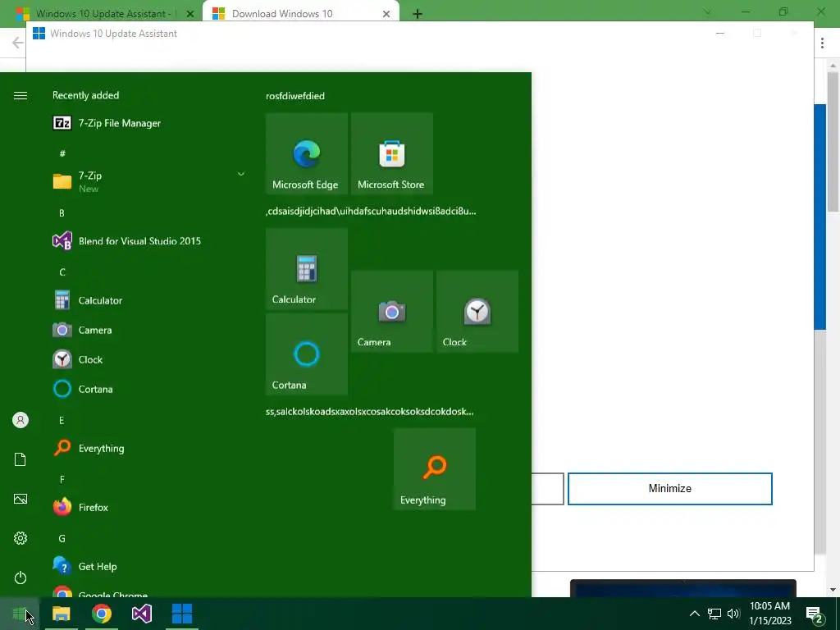Click the letter G section header

point(62,538)
